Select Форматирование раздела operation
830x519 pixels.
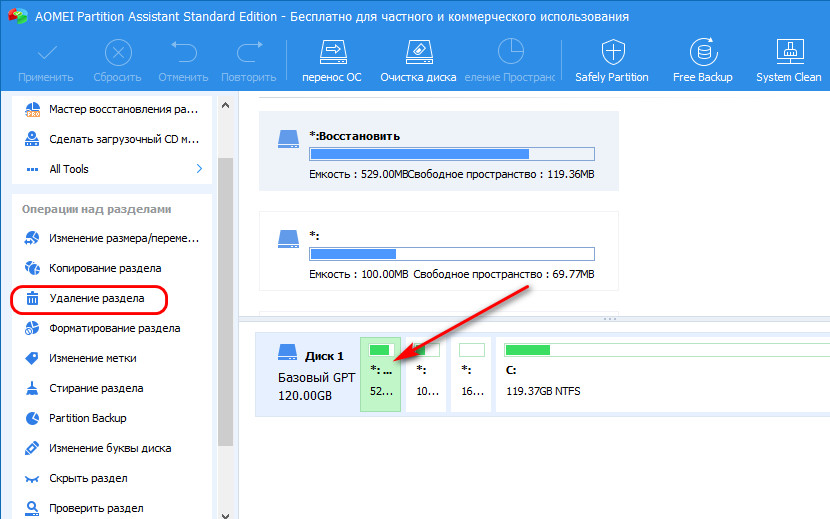point(102,328)
